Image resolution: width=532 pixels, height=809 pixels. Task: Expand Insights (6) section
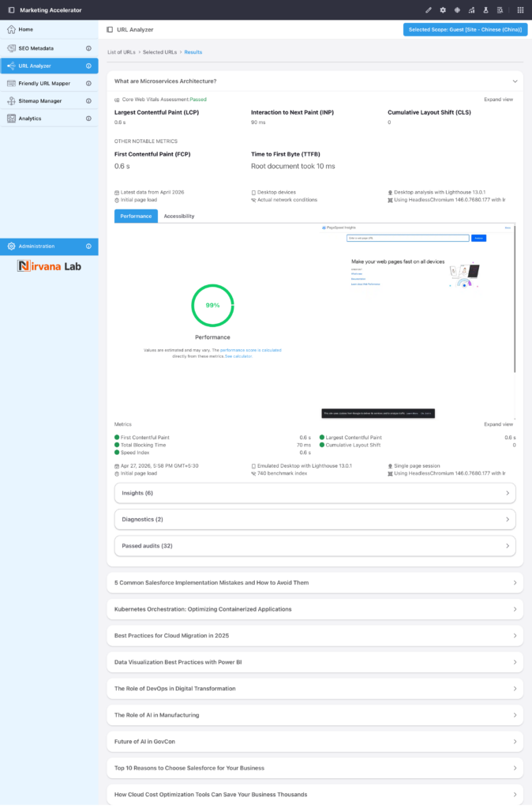(315, 493)
